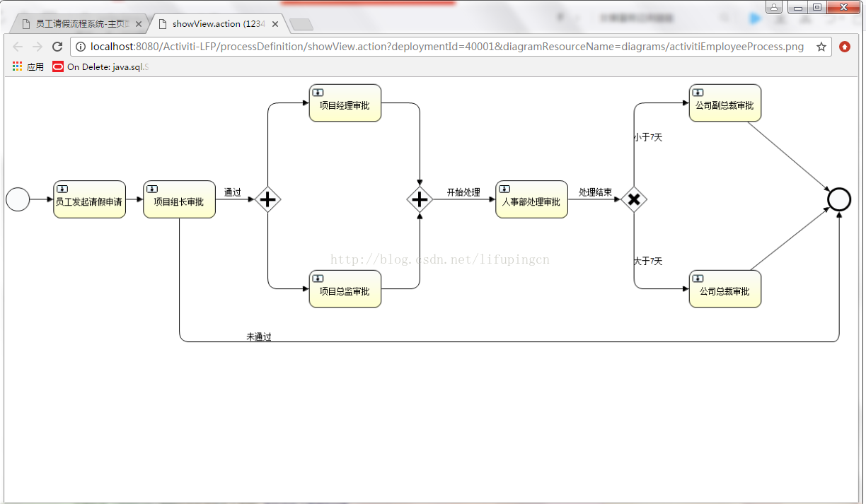Close the showView.action tab
Image resolution: width=866 pixels, height=504 pixels.
tap(275, 24)
